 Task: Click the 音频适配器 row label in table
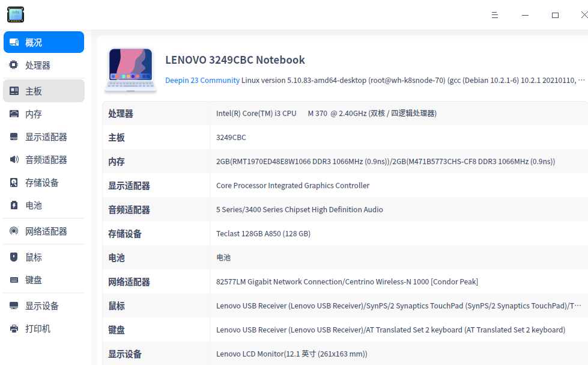click(129, 209)
